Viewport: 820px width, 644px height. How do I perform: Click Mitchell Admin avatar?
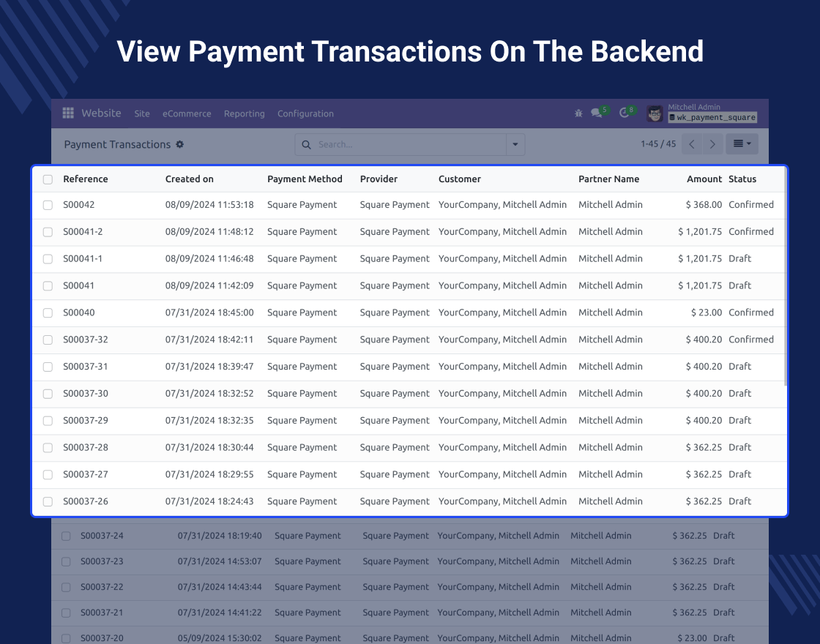(655, 113)
